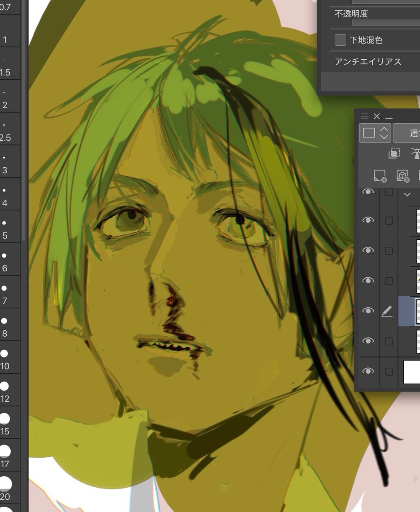Tick the checkbox just below the pen icon

(x=389, y=341)
